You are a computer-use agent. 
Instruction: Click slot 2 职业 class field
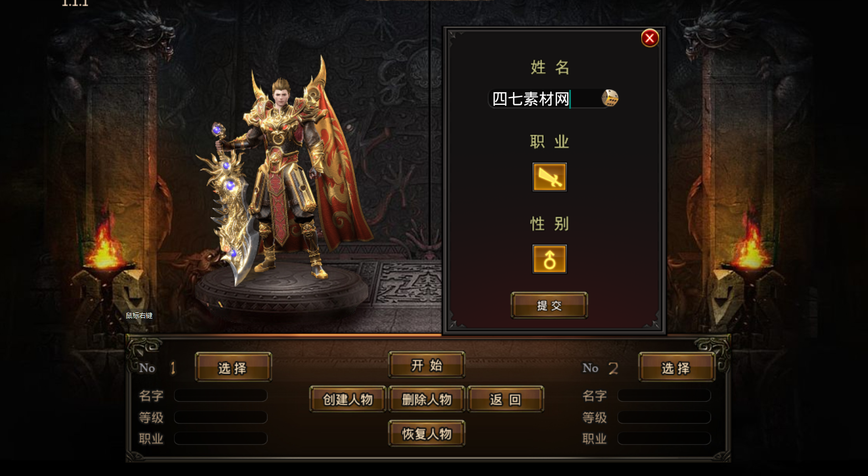pos(664,438)
